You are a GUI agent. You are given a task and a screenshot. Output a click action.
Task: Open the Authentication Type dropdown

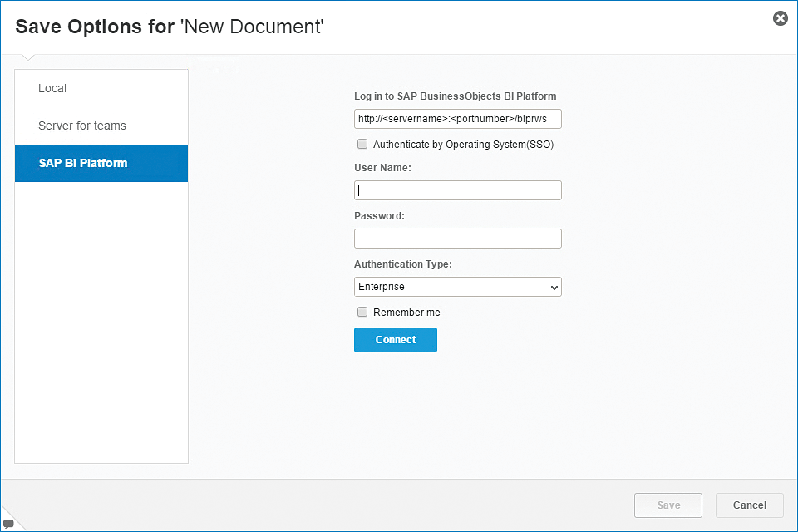[x=457, y=287]
